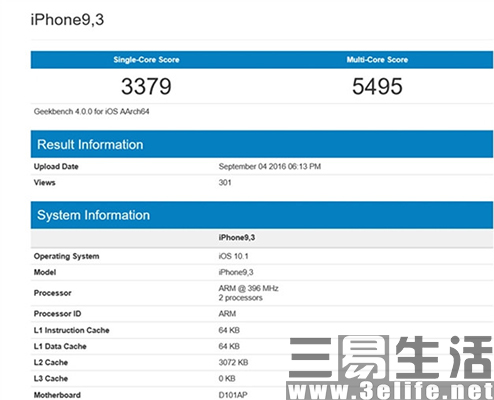Click the multi-core score 5495
This screenshot has height=400, width=494.
377,86
